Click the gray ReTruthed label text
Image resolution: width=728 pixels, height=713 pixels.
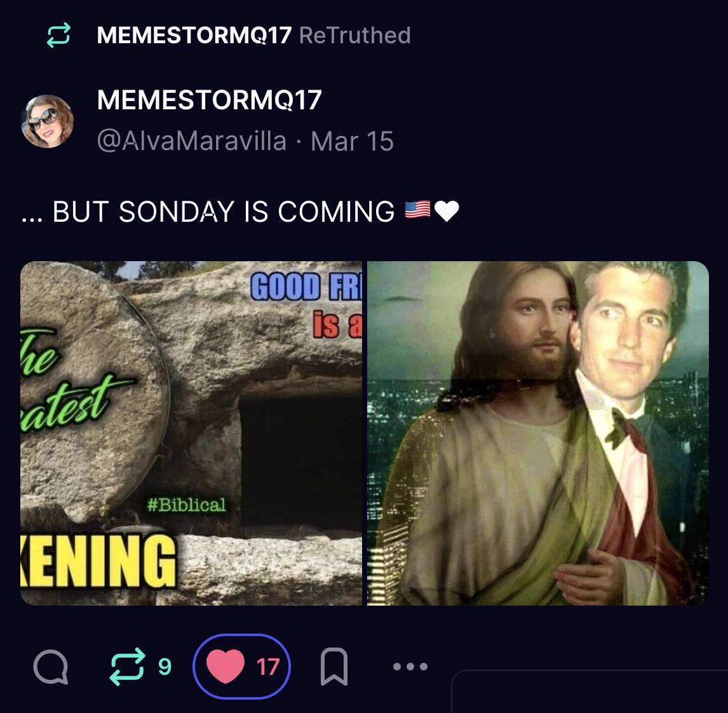tap(355, 36)
